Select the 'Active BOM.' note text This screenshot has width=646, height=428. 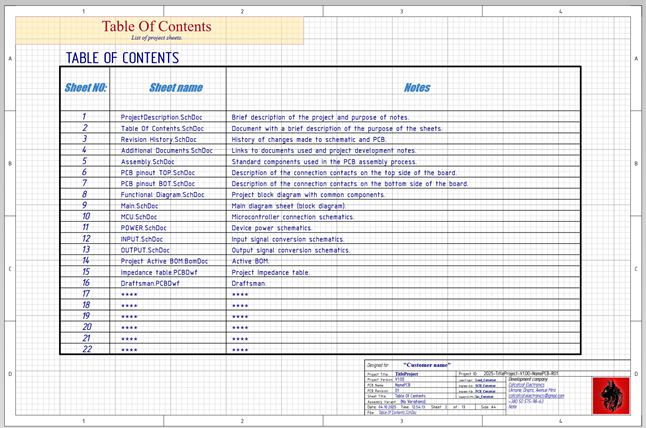click(250, 260)
